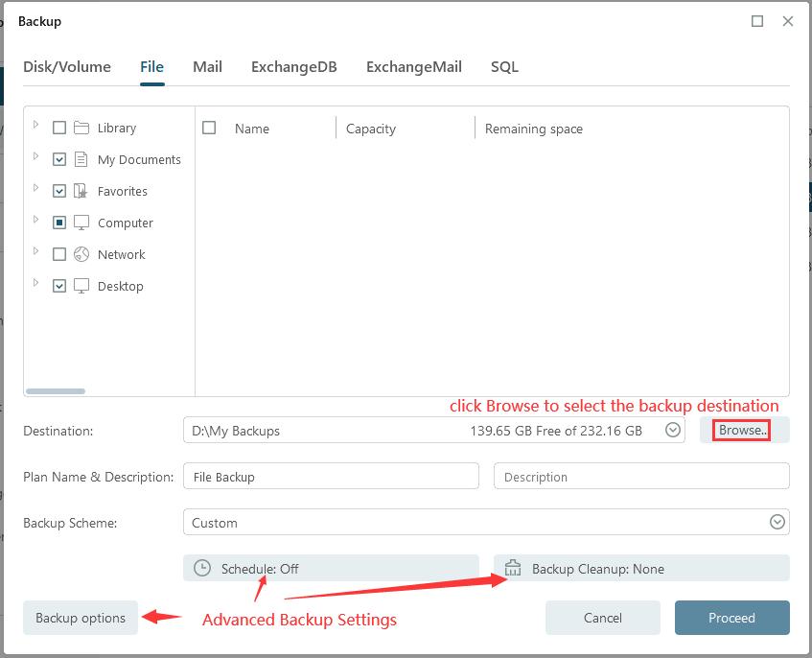Select the Computer tree item label
The image size is (812, 658).
126,223
